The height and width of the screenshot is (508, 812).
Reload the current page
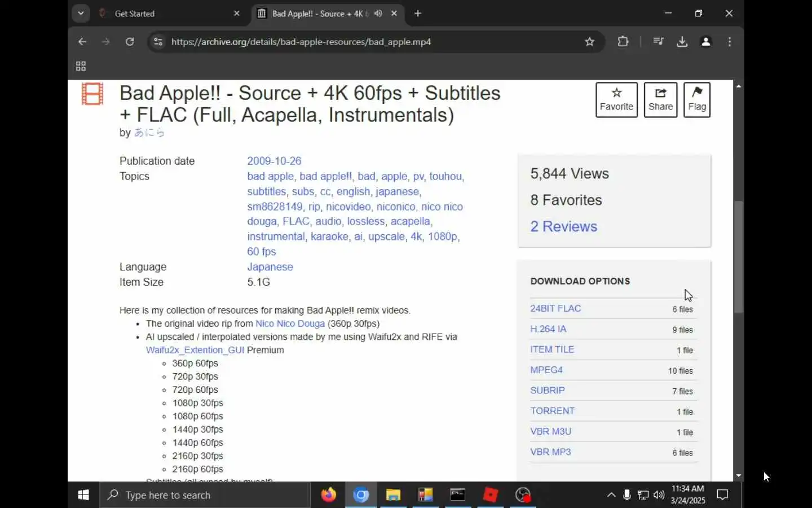130,42
